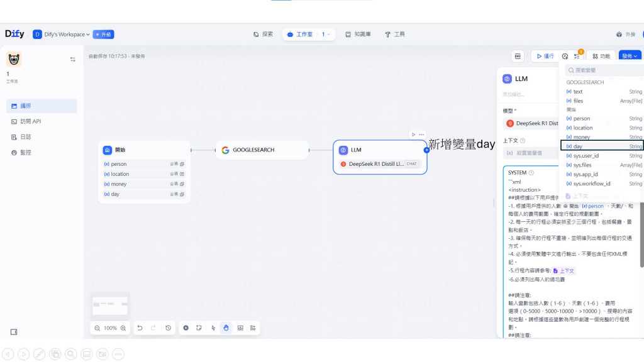Open the 外掛 plugins link
The image size is (644, 362).
(626, 35)
